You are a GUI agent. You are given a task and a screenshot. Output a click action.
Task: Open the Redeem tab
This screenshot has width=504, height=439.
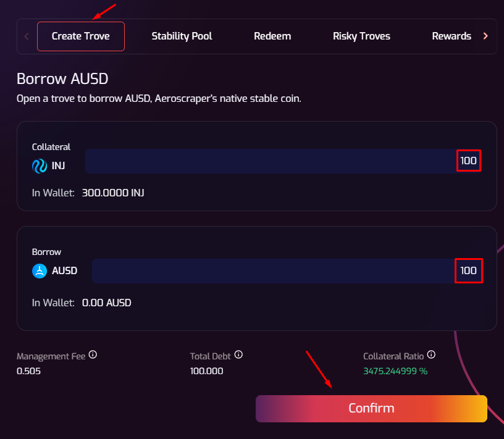(272, 36)
